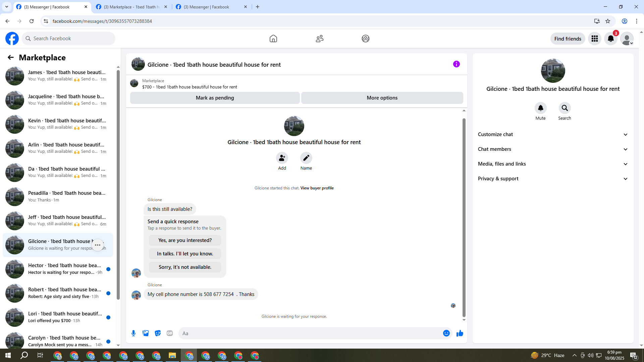Mute this conversation with bell icon

pyautogui.click(x=540, y=108)
